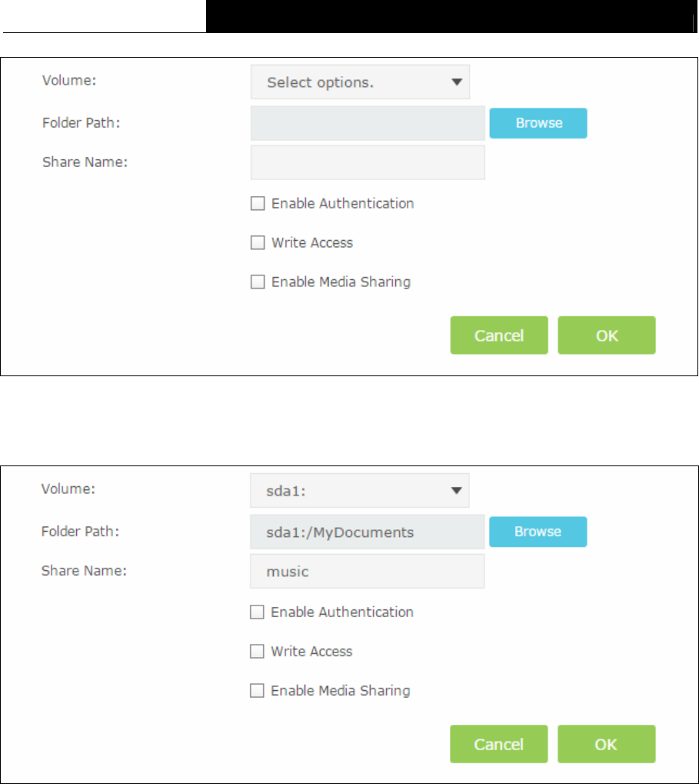Click arrow on the sda1: volume dropdown
Screen dimensions: 699x784
click(456, 491)
